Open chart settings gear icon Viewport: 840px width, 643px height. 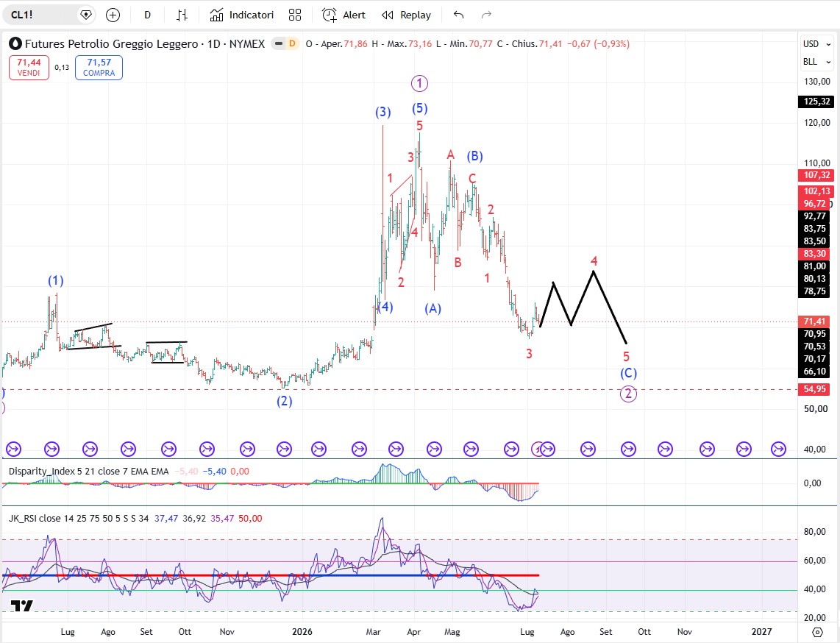point(817,632)
